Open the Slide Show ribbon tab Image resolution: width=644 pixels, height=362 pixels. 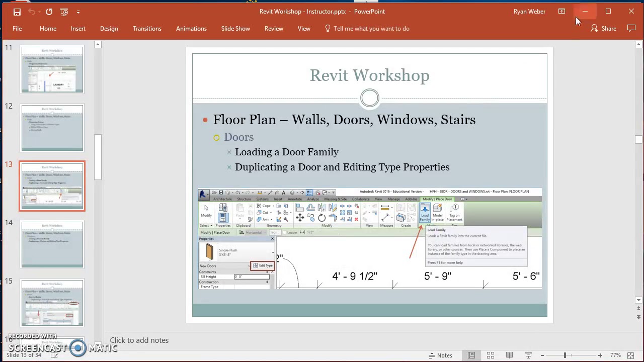tap(235, 29)
